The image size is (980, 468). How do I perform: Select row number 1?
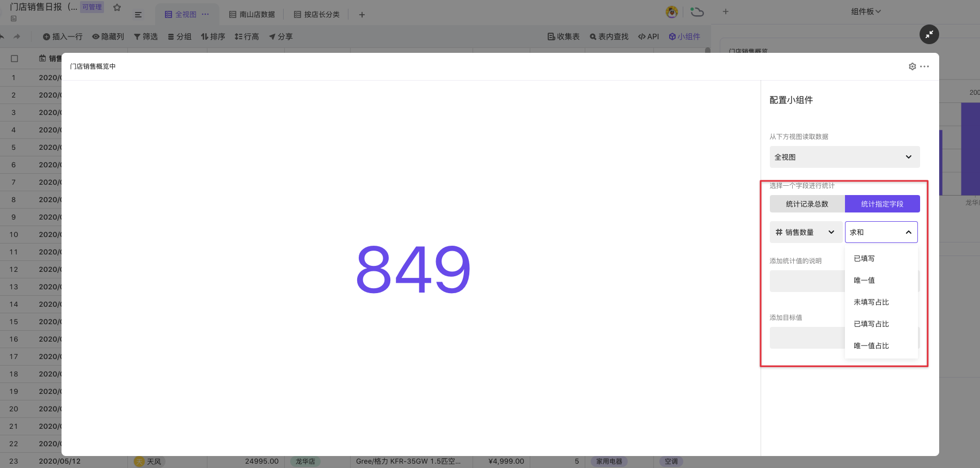click(x=14, y=78)
